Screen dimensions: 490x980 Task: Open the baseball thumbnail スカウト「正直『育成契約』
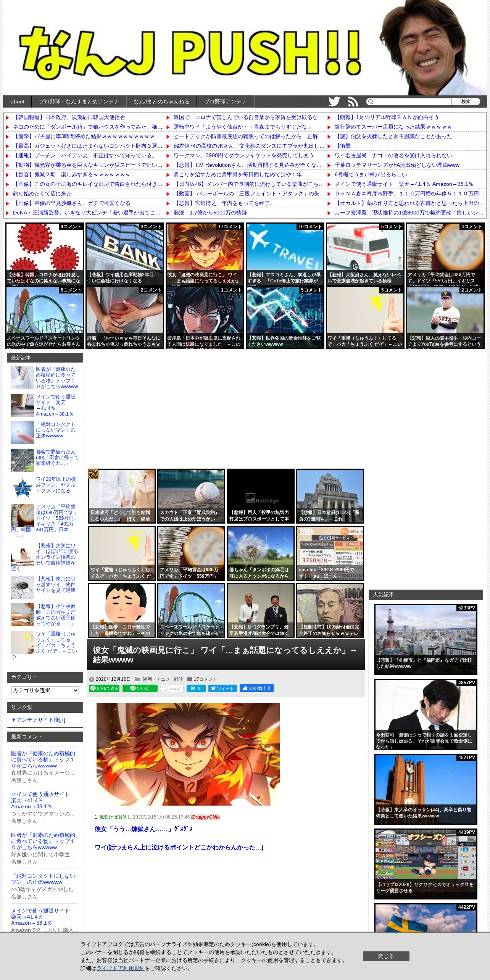(191, 496)
